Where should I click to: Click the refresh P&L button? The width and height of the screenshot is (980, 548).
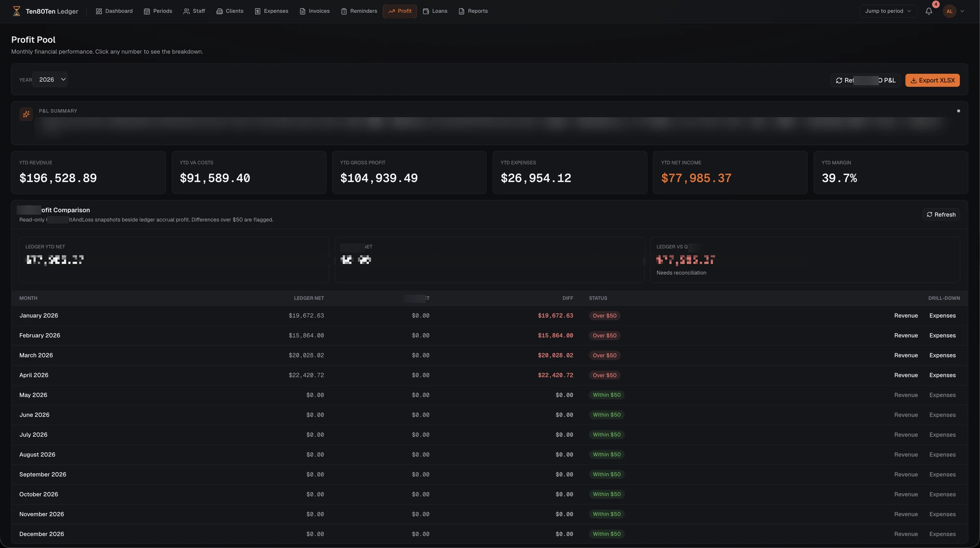click(x=866, y=80)
